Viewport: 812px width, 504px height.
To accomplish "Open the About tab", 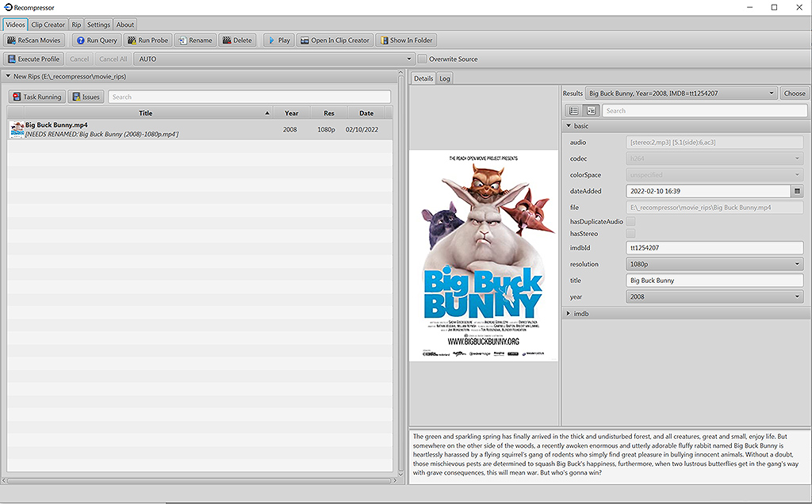I will [x=124, y=25].
